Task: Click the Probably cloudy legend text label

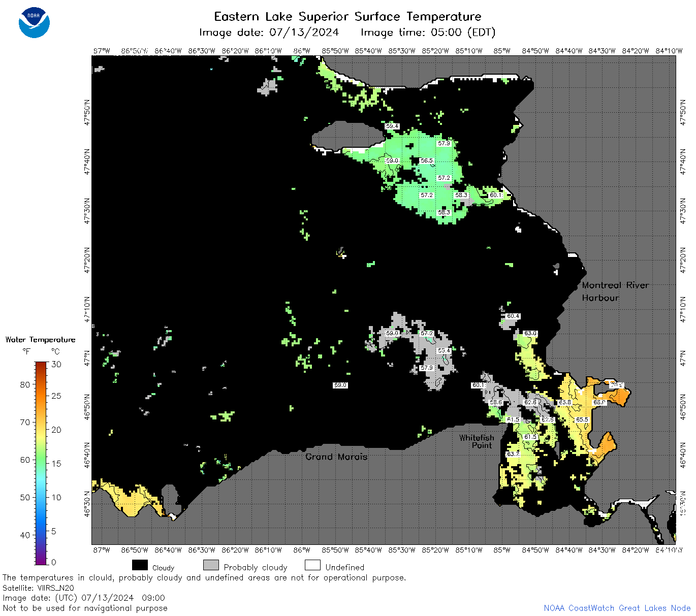Action: (x=256, y=567)
